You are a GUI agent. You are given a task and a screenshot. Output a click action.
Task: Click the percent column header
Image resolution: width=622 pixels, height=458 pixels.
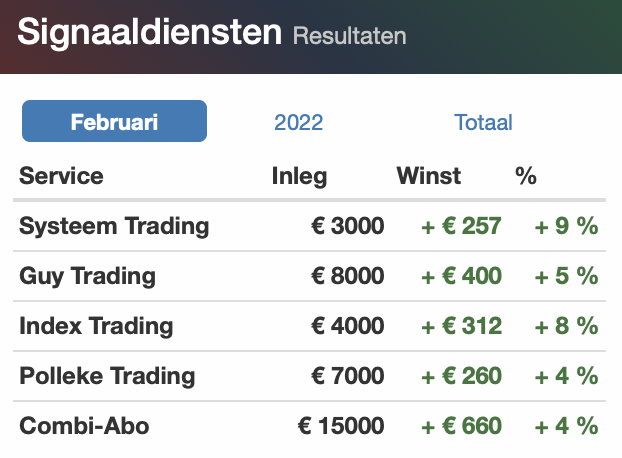pyautogui.click(x=526, y=176)
